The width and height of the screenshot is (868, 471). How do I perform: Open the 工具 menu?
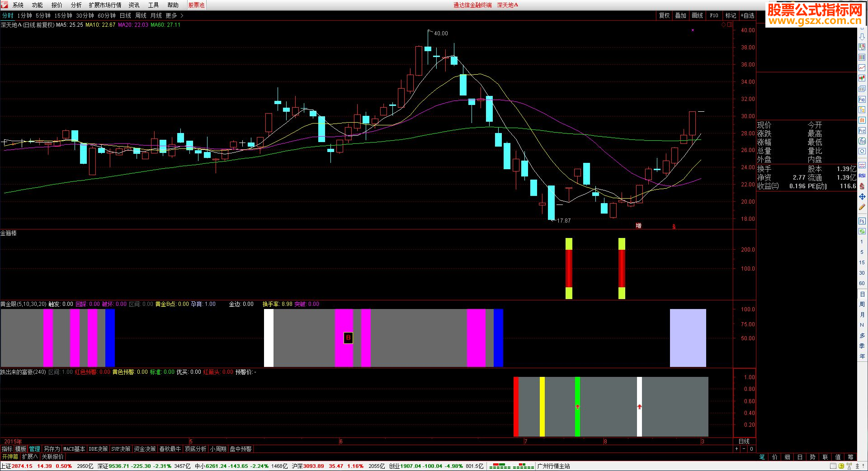[153, 5]
